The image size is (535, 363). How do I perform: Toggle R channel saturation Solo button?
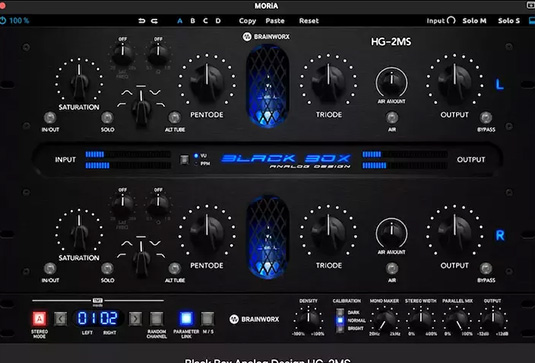coord(107,268)
